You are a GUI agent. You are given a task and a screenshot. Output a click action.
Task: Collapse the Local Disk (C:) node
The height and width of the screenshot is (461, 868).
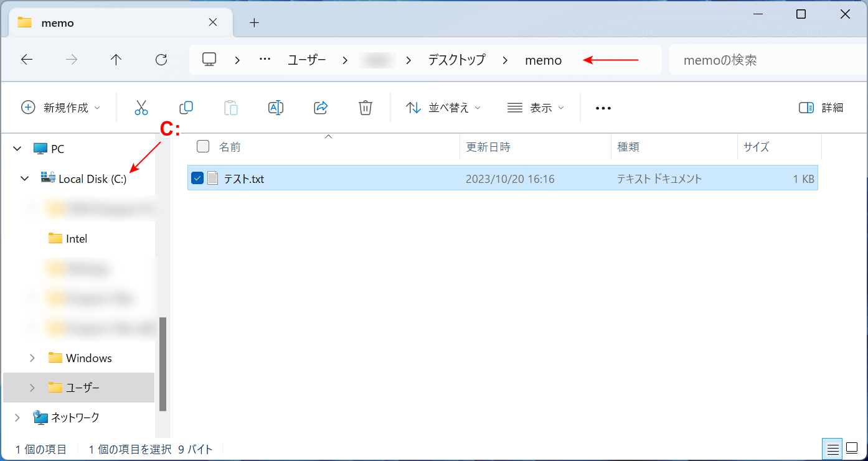[x=24, y=179]
